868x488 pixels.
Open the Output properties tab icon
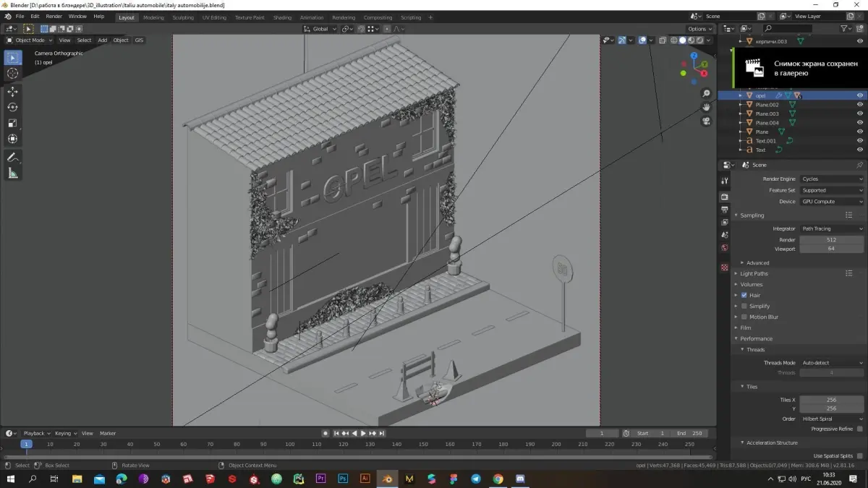point(725,210)
